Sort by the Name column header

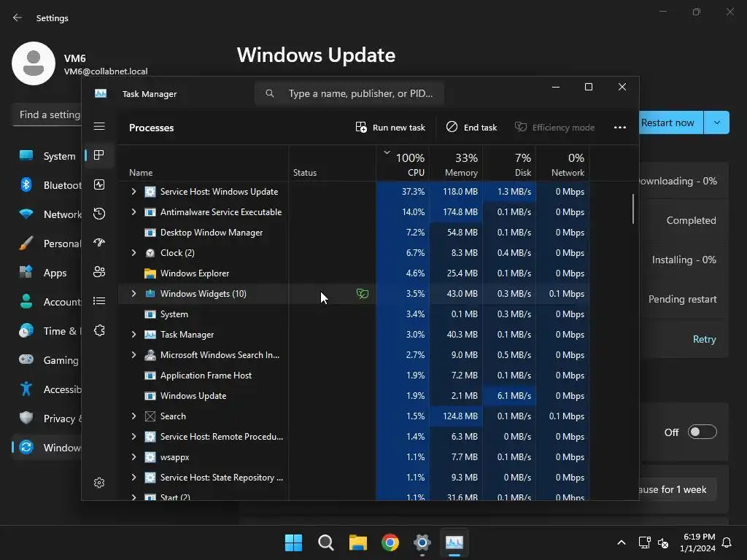pos(203,163)
